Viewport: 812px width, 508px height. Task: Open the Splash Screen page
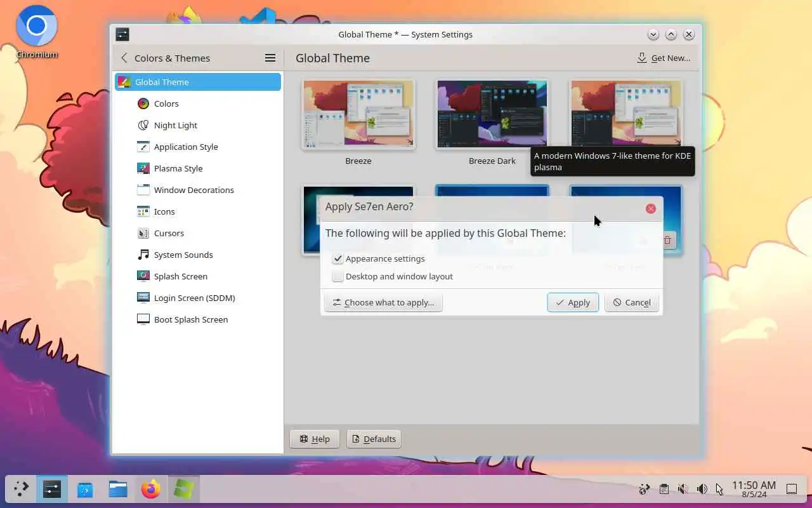[x=198, y=276]
